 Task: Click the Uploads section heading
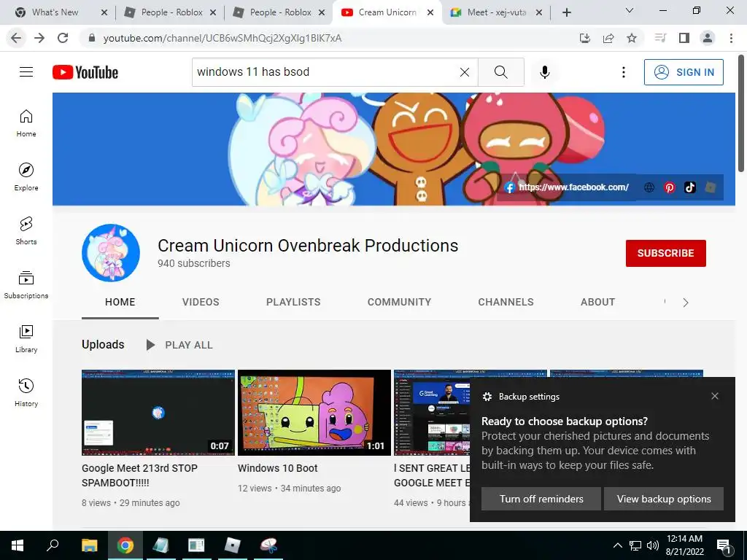tap(103, 344)
